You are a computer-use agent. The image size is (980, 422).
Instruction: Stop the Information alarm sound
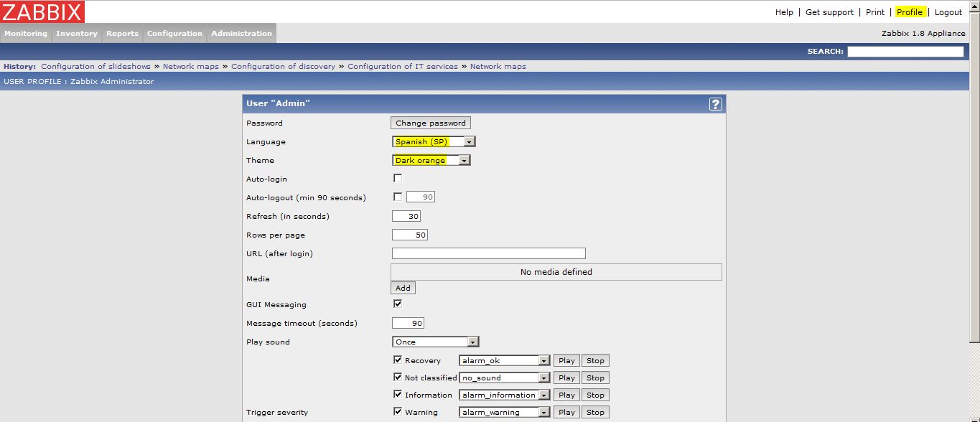[x=594, y=395]
